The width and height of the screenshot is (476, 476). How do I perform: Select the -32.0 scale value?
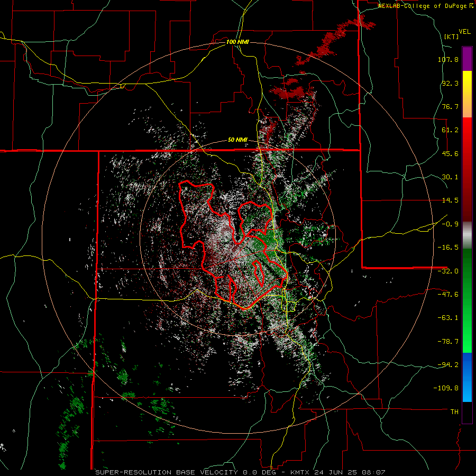(x=448, y=271)
